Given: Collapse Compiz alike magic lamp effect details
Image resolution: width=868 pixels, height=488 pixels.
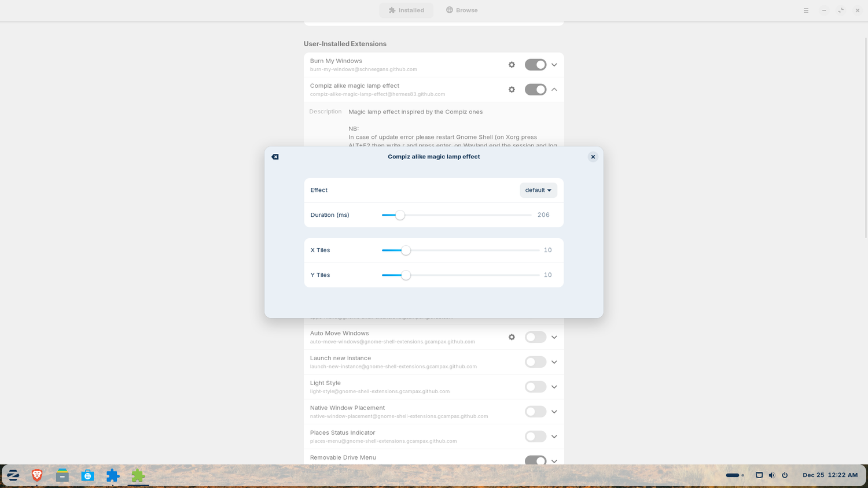Looking at the screenshot, I should 554,90.
